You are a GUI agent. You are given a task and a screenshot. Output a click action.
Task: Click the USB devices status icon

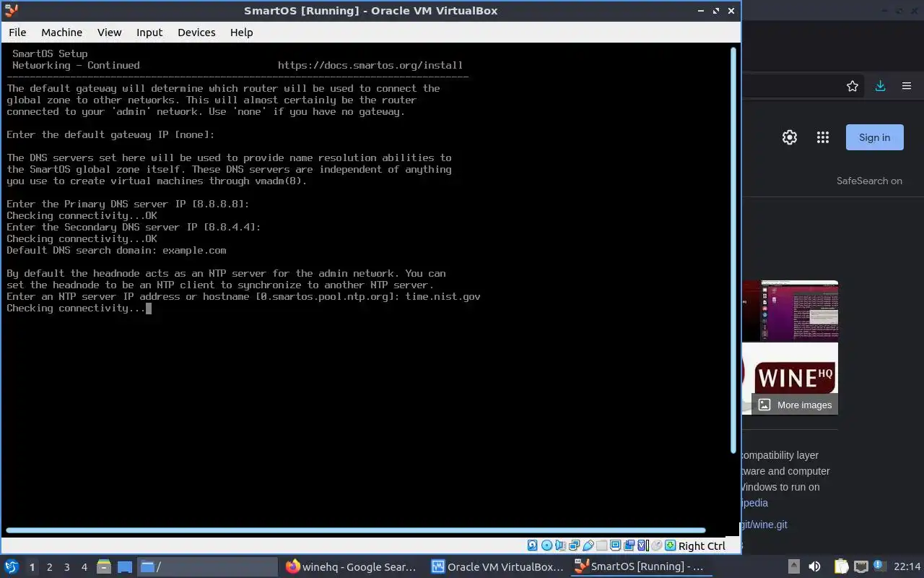pos(588,545)
